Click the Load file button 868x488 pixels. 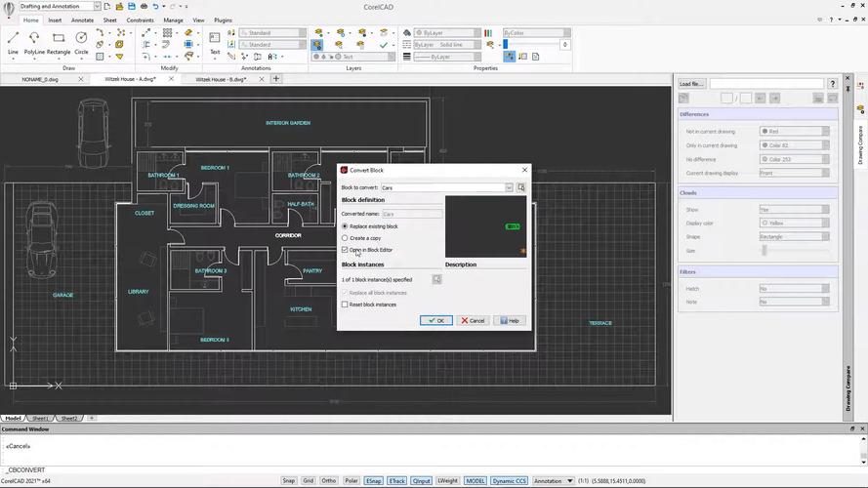coord(691,84)
